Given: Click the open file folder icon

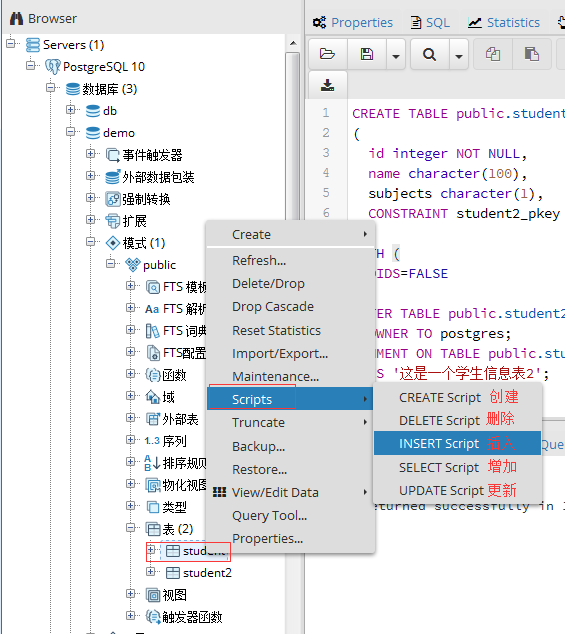Looking at the screenshot, I should pyautogui.click(x=327, y=54).
